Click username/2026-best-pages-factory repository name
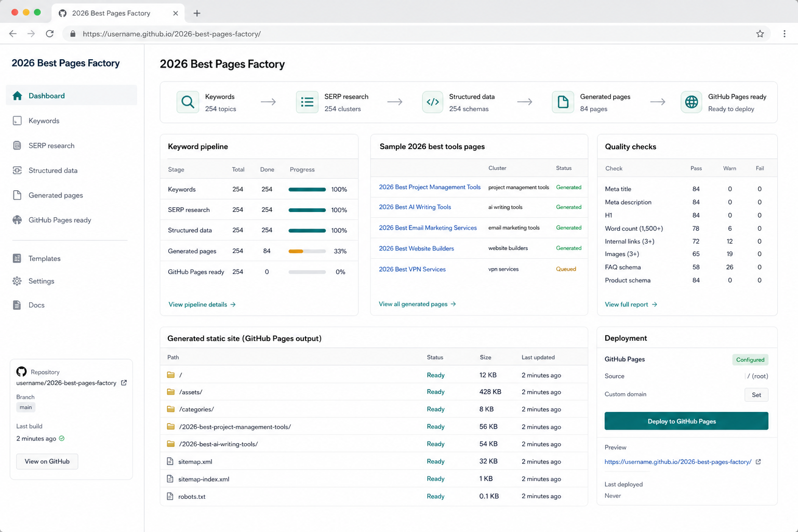The height and width of the screenshot is (532, 798). [66, 383]
